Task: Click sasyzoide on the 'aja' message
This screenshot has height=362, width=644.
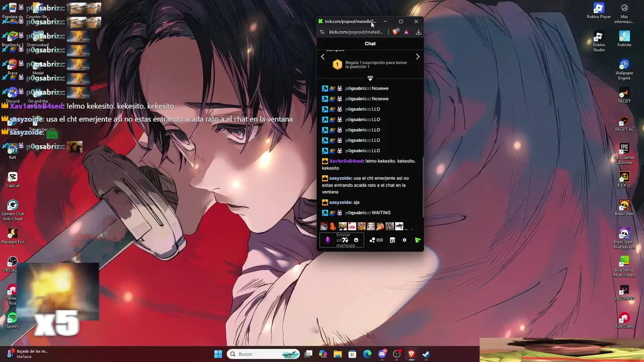Action: (x=340, y=202)
